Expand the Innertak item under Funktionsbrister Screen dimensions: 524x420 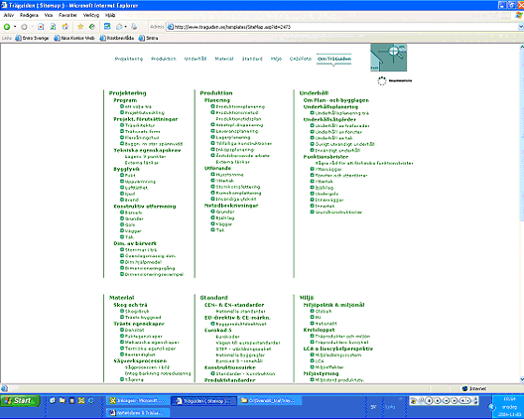313,206
